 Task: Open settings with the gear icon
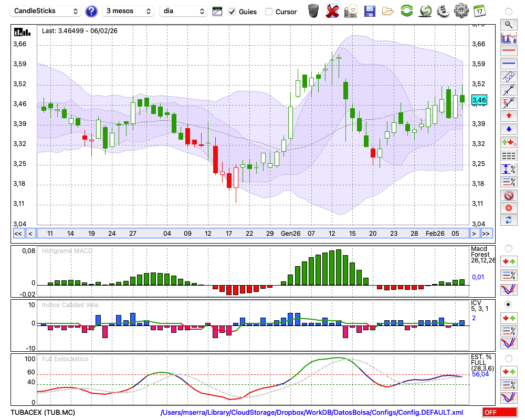coord(461,10)
